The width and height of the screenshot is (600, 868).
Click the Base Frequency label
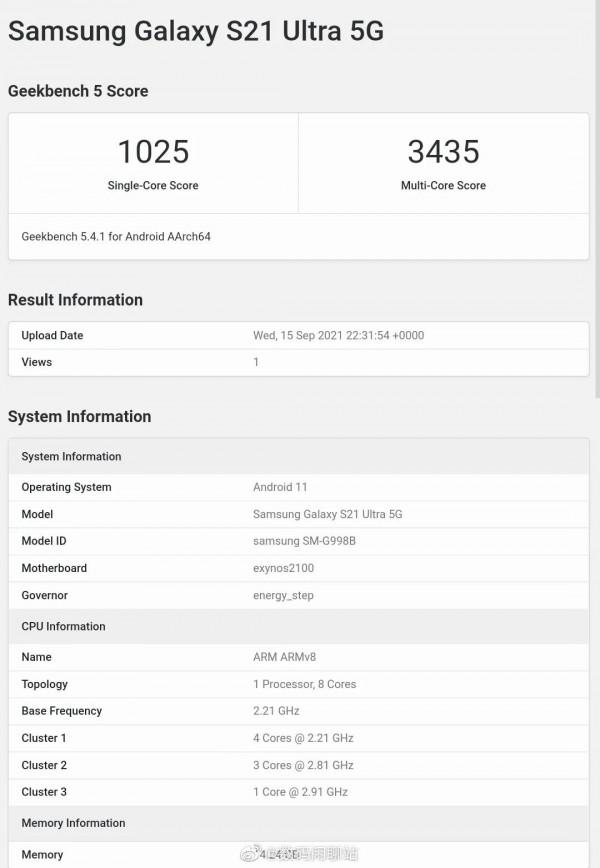(x=61, y=711)
